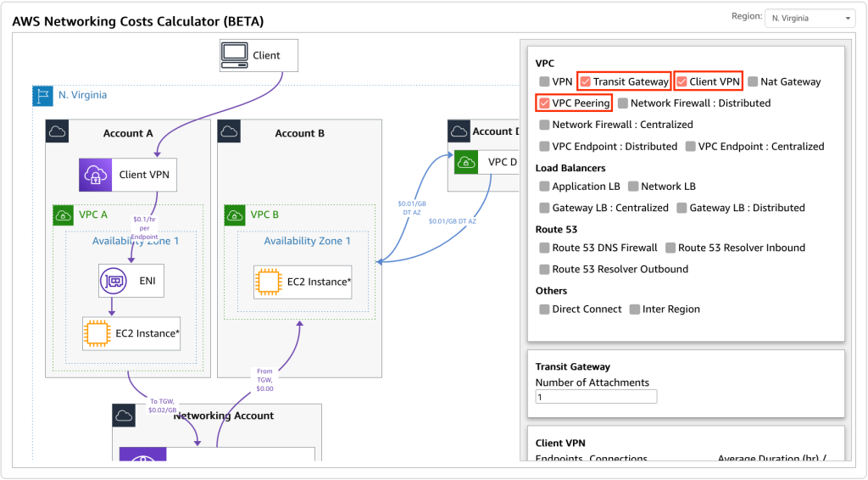Check the Application LB option
The height and width of the screenshot is (480, 868).
coord(544,186)
